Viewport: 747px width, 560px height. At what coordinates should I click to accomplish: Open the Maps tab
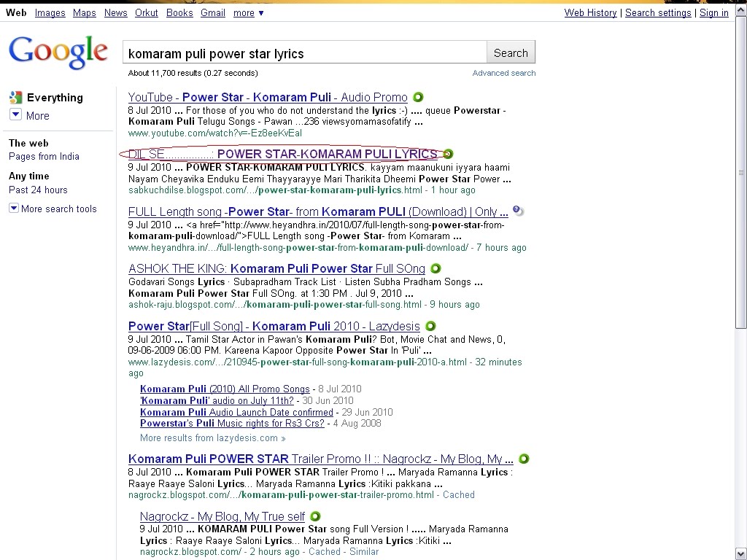coord(85,13)
